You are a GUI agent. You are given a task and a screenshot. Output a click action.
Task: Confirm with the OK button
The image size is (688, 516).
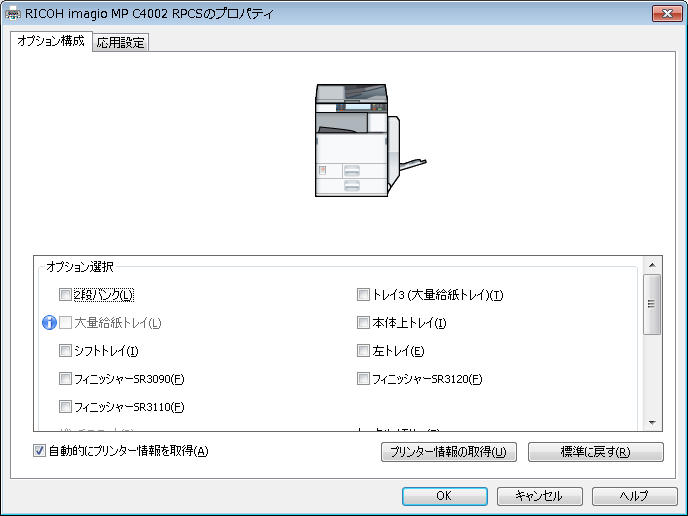(444, 496)
